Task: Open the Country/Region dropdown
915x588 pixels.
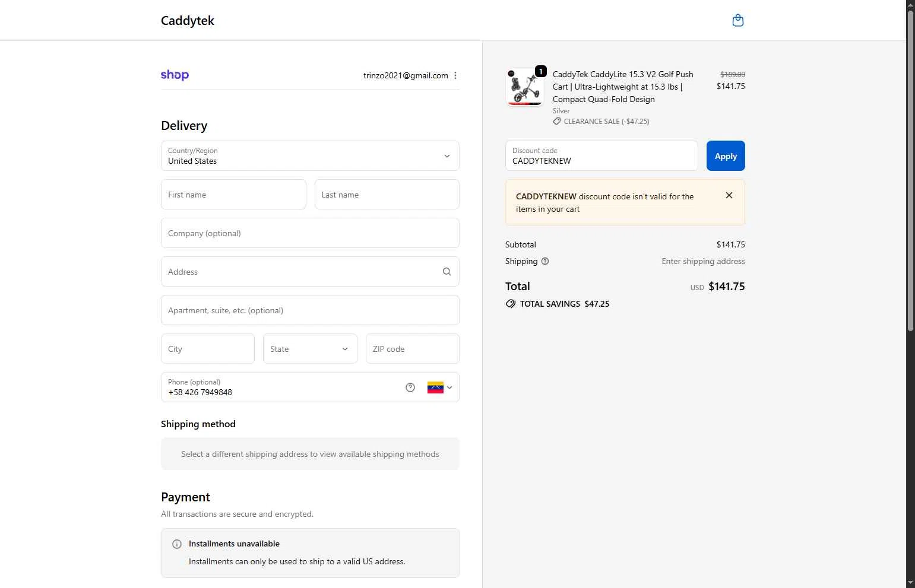Action: (310, 156)
